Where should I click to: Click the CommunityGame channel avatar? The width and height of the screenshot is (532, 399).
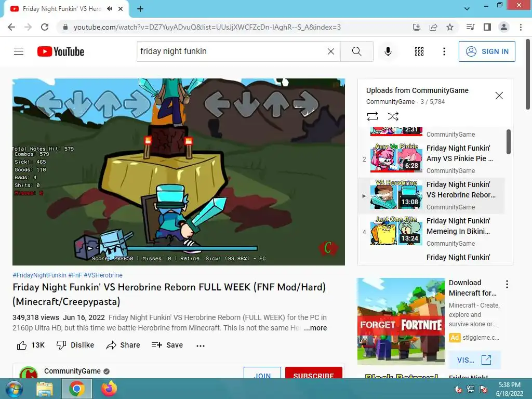[29, 373]
